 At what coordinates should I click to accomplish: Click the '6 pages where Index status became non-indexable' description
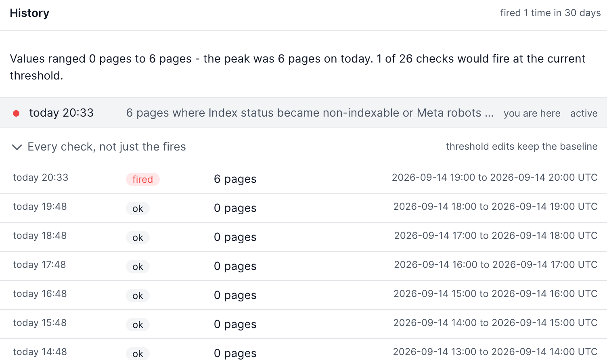[310, 113]
